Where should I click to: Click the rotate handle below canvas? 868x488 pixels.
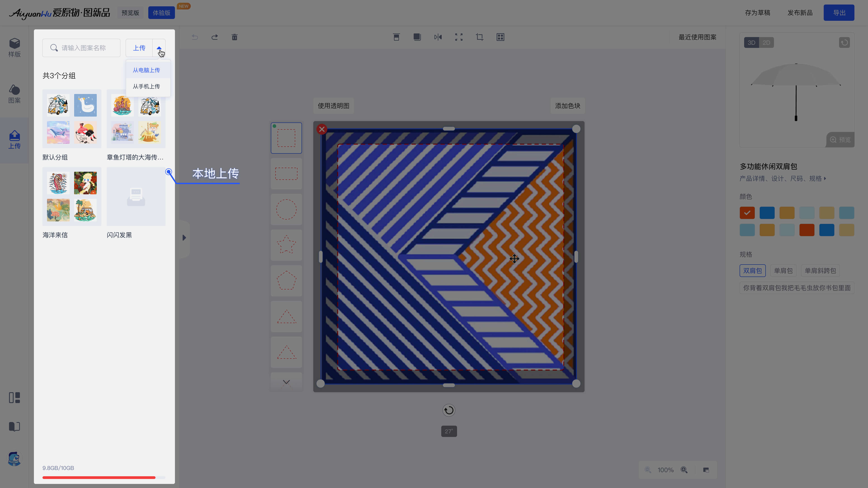point(448,410)
